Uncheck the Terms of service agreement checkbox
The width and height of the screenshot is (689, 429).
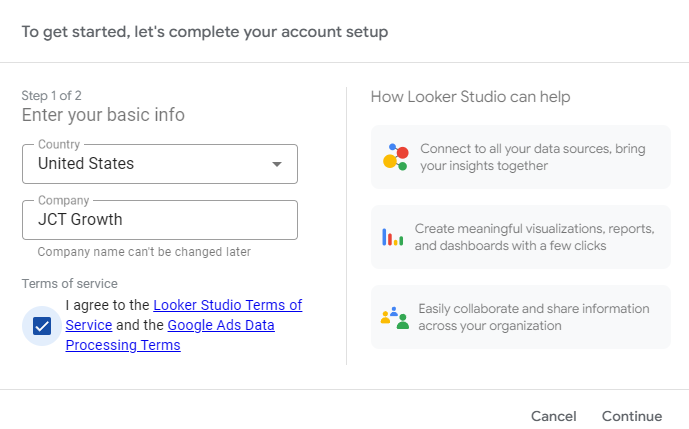[x=42, y=325]
